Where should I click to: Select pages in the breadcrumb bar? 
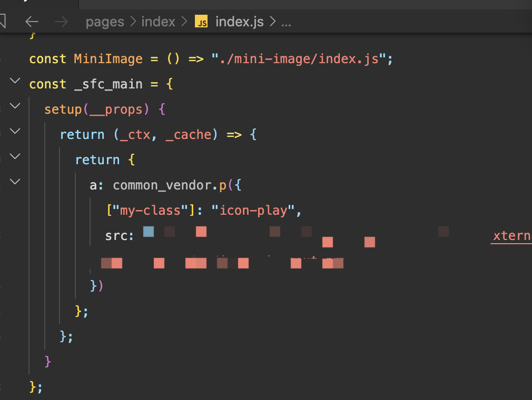(x=105, y=22)
